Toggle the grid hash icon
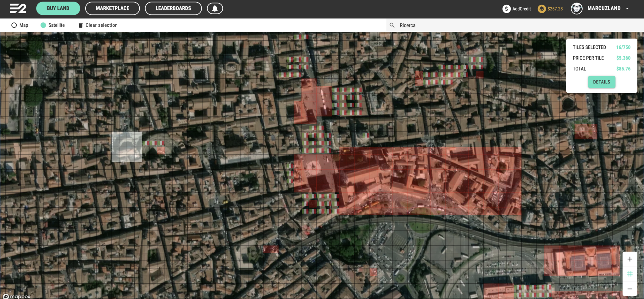The height and width of the screenshot is (299, 644). [630, 274]
